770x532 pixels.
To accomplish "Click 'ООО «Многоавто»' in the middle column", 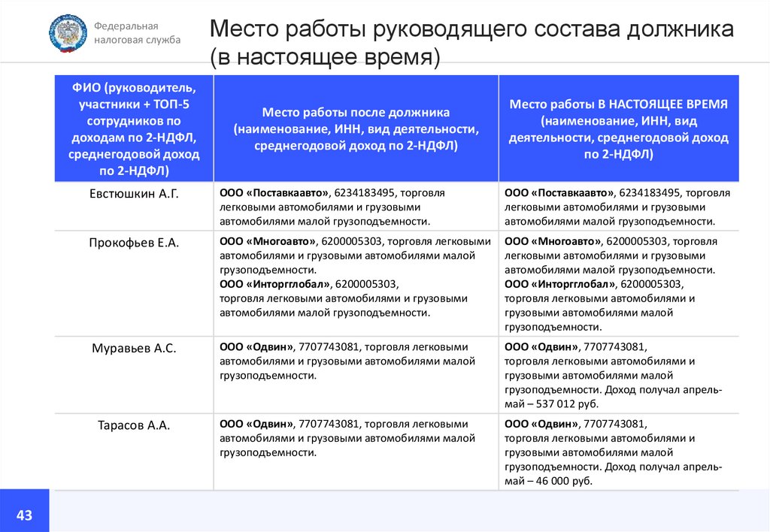I will pos(268,241).
